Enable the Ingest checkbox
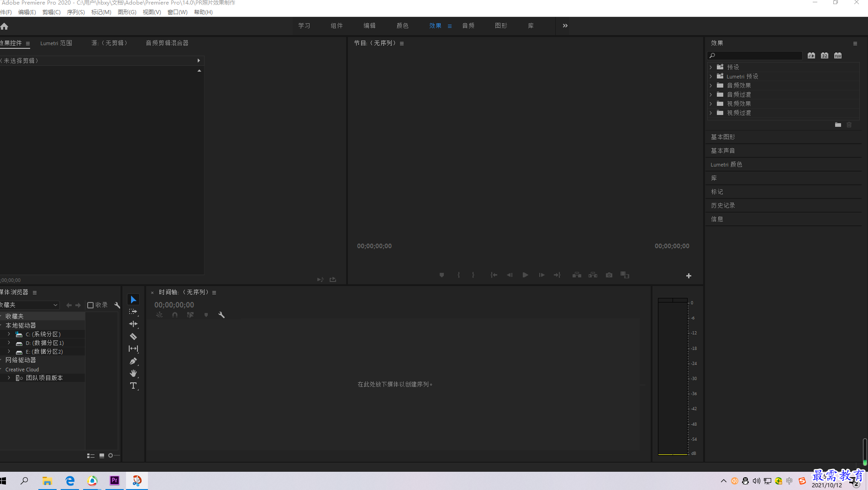 tap(90, 305)
